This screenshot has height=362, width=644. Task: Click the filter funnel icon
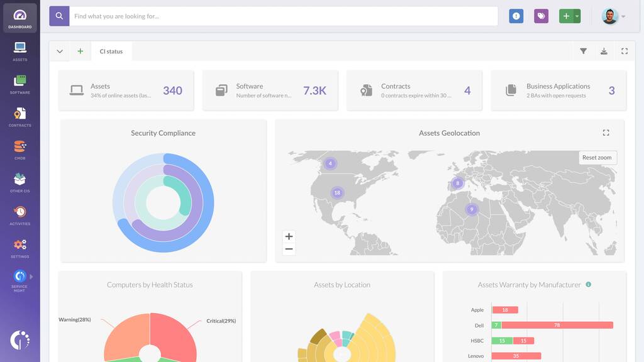(583, 52)
